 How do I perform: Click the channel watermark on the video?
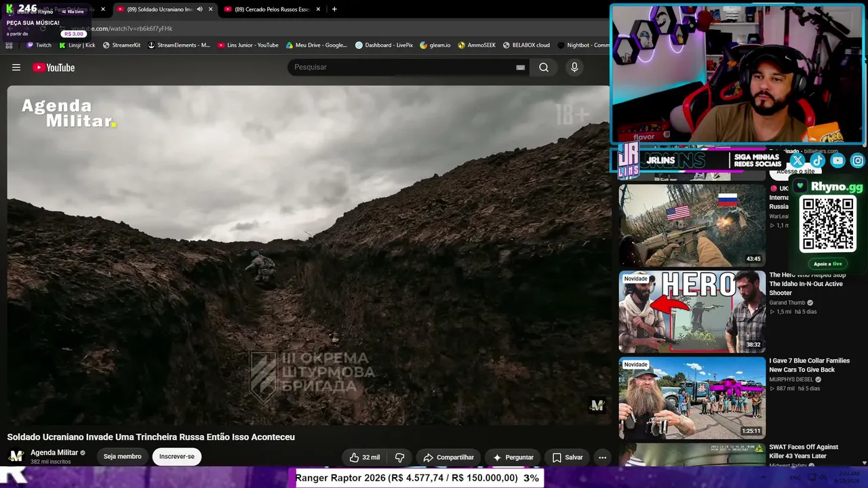click(x=597, y=405)
